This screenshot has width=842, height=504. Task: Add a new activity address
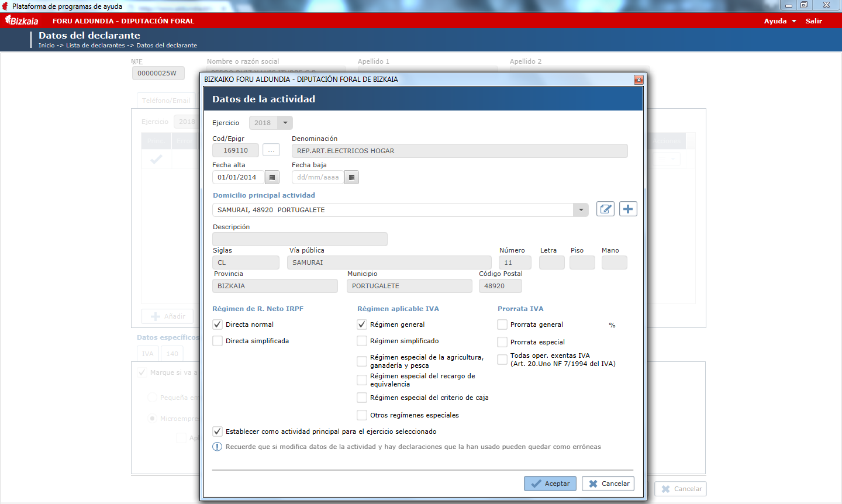click(628, 209)
